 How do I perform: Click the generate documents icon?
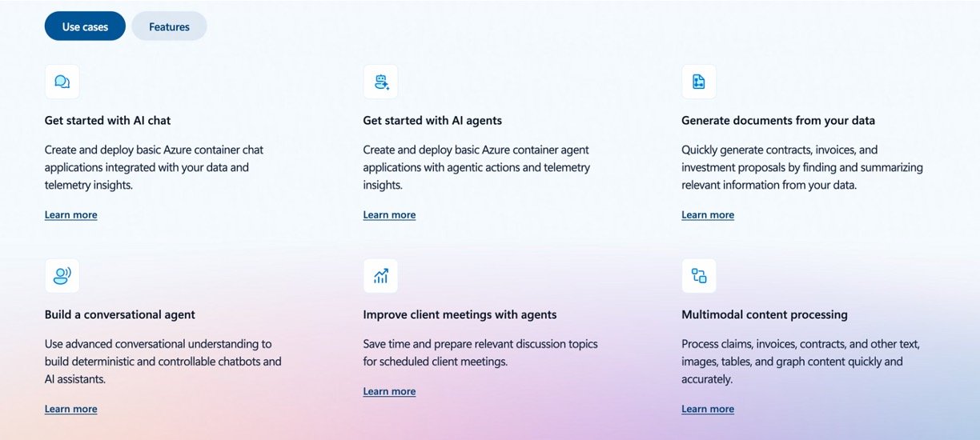point(699,82)
